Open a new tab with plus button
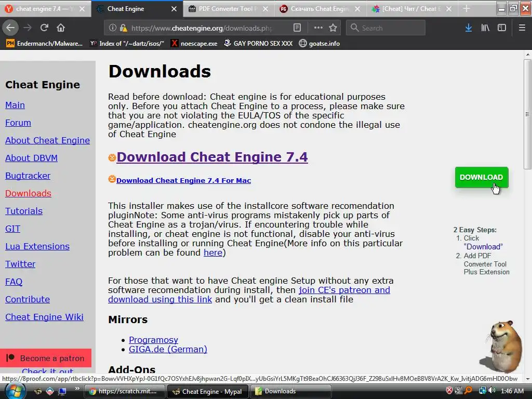Image resolution: width=532 pixels, height=399 pixels. [467, 8]
